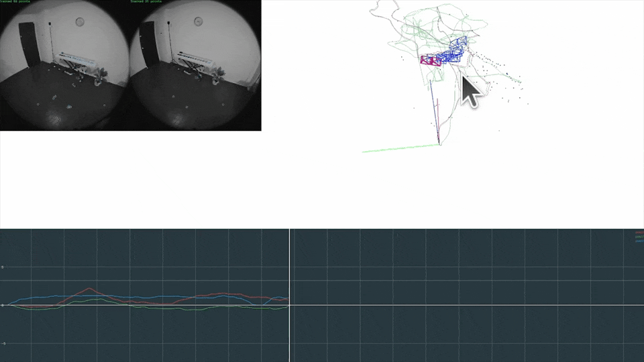
Task: Select the left fisheye camera image
Action: click(65, 65)
